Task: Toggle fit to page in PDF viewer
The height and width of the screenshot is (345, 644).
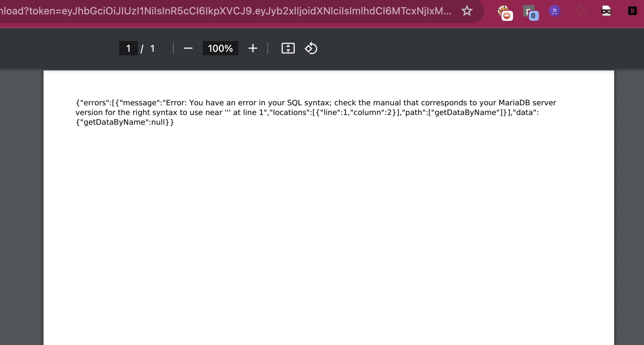Action: (x=288, y=48)
